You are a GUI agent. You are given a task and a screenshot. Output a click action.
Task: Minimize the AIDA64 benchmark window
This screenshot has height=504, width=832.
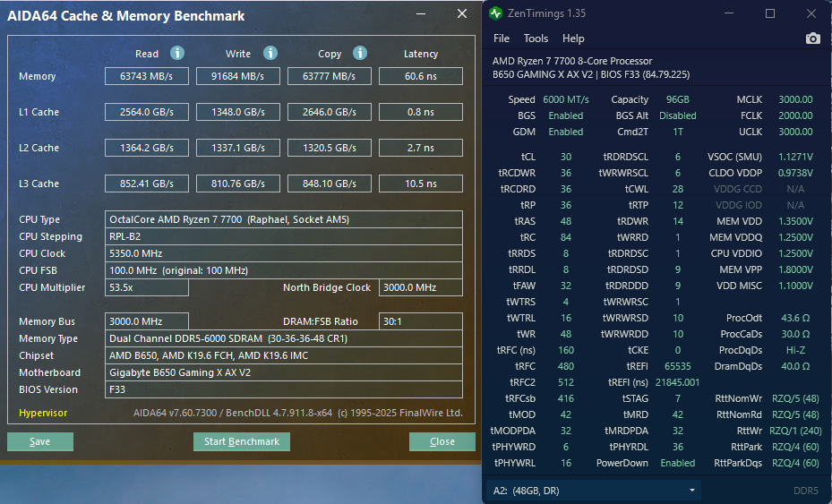point(421,13)
